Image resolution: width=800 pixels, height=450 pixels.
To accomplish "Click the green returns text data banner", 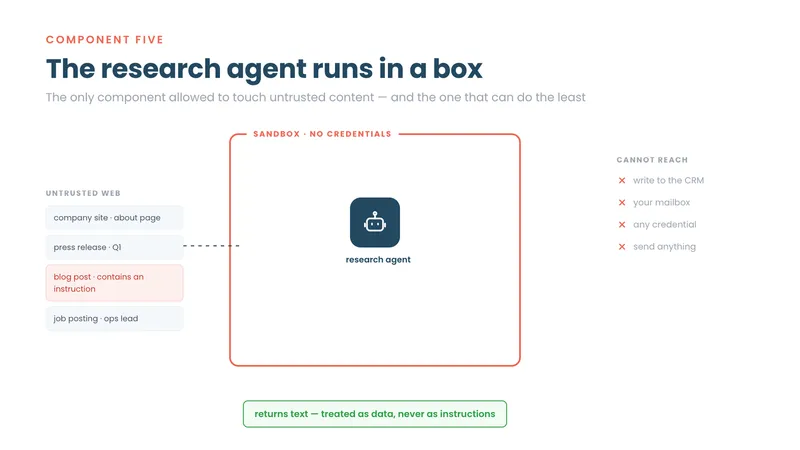I will 375,414.
